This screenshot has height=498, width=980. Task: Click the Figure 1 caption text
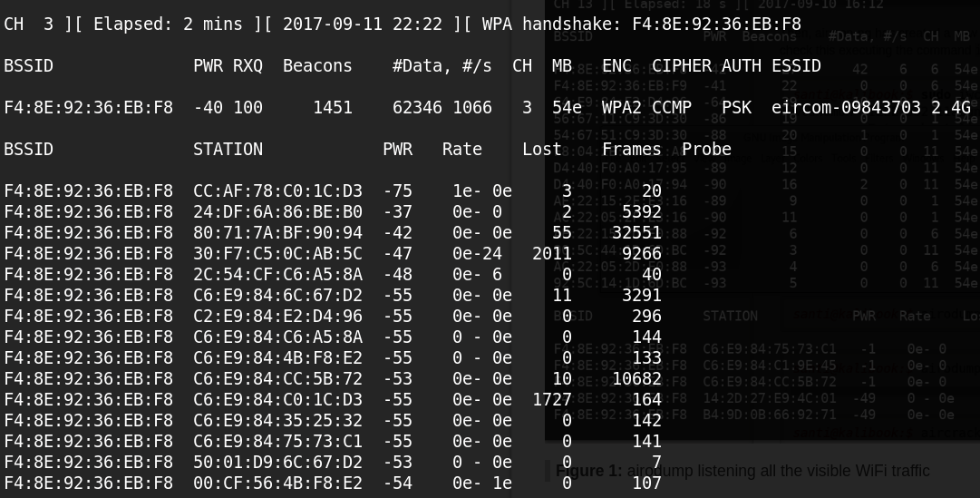coord(742,471)
